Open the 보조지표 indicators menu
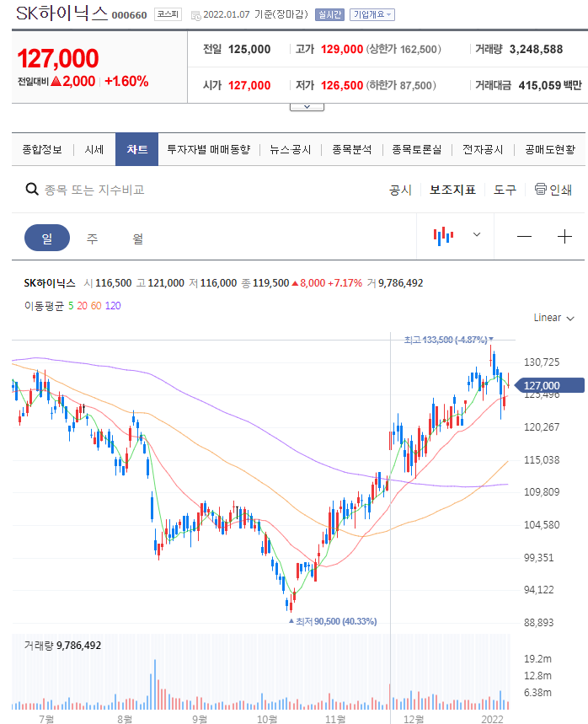The height and width of the screenshot is (724, 588). 452,190
